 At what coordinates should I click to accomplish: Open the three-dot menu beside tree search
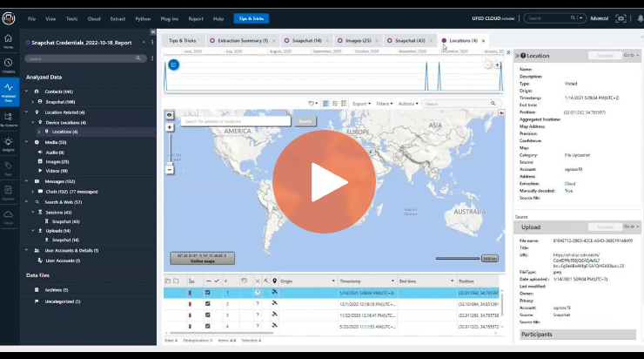[x=152, y=58]
